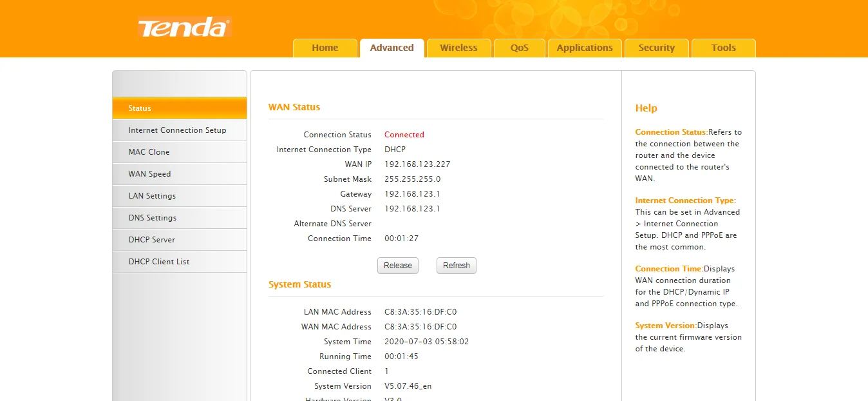Image resolution: width=868 pixels, height=401 pixels.
Task: Switch to the Advanced tab
Action: pyautogui.click(x=392, y=48)
